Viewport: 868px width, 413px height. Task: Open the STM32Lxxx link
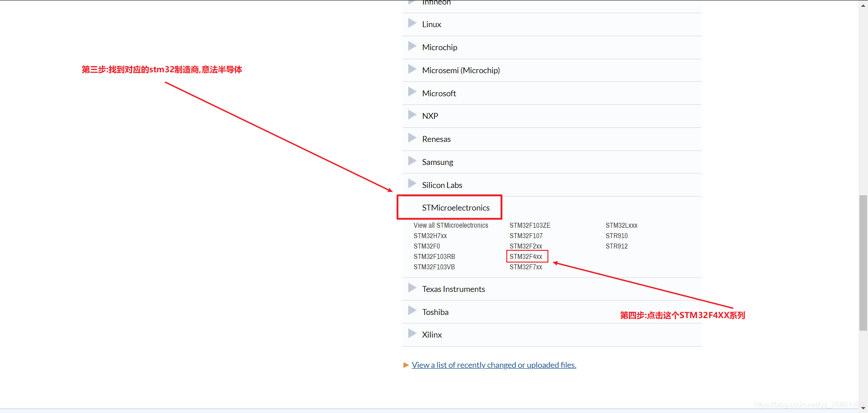click(x=621, y=225)
